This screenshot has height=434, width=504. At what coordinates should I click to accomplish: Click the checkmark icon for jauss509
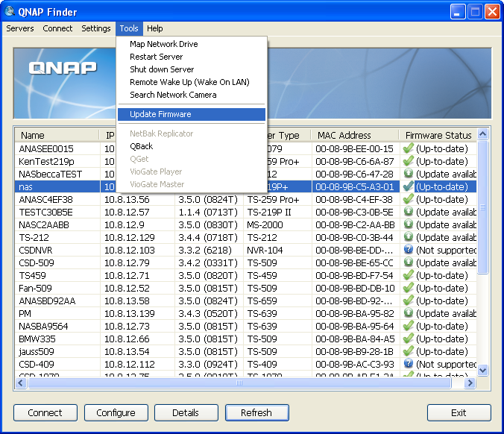[408, 350]
